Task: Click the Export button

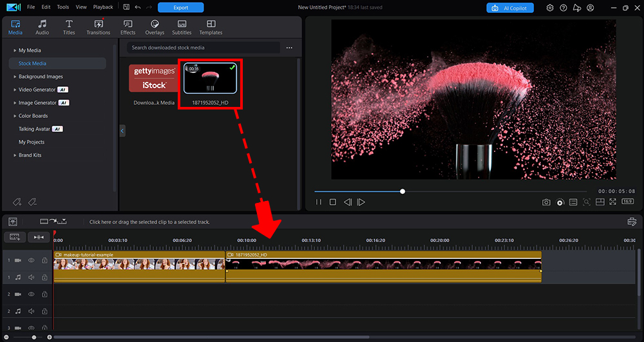Action: (x=180, y=8)
